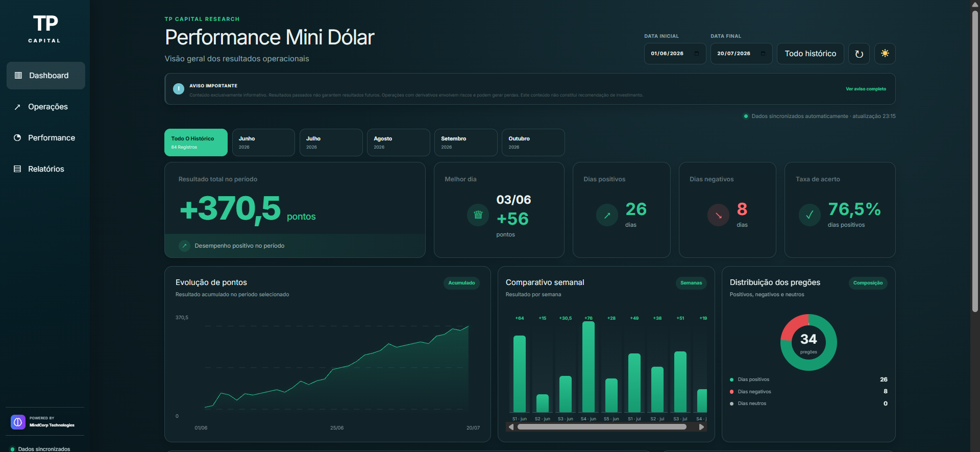Click the Dashboard grid icon in sidebar
The height and width of the screenshot is (452, 980).
(x=18, y=76)
